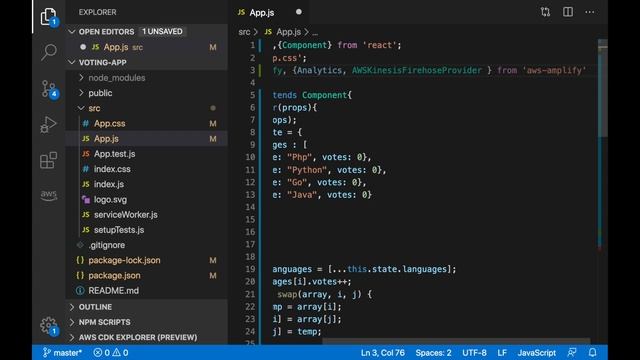
Task: Open Source Control view with 4 changes
Action: pyautogui.click(x=49, y=89)
